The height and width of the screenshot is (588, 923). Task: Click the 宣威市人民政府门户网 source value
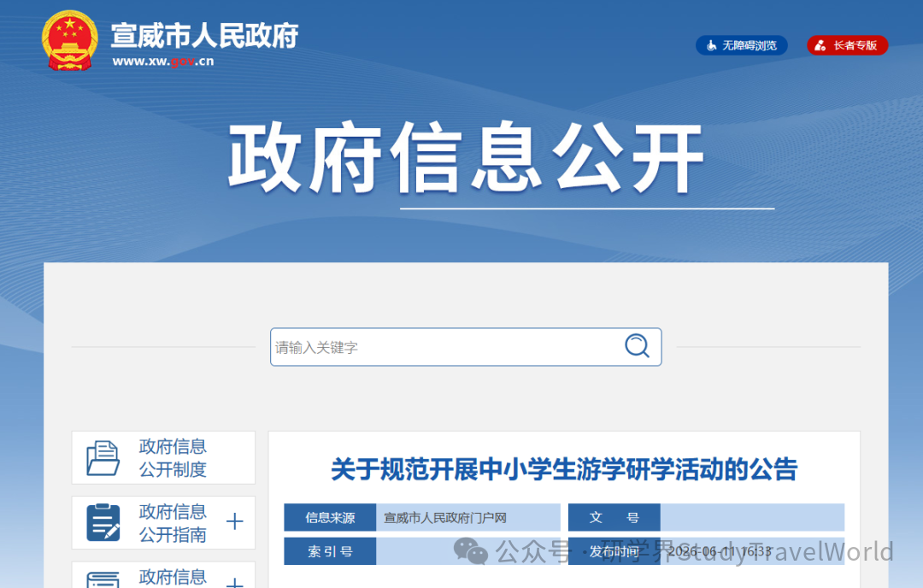click(445, 518)
